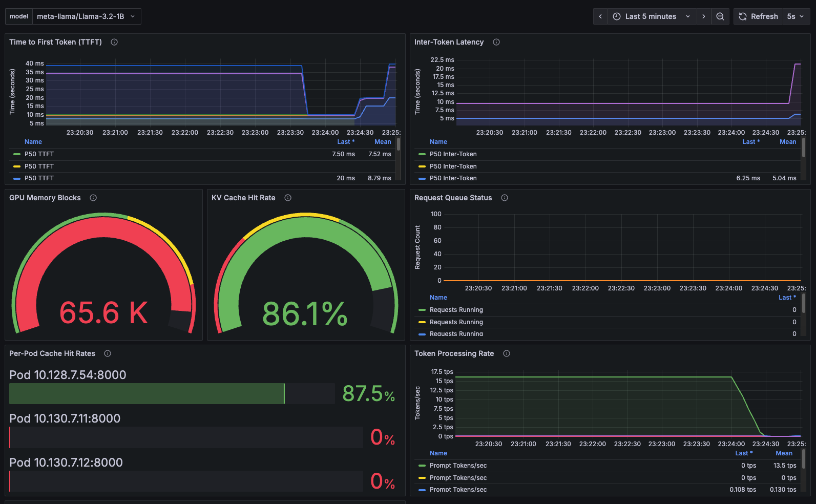This screenshot has height=504, width=816.
Task: Click the Refresh dashboard button
Action: [759, 16]
